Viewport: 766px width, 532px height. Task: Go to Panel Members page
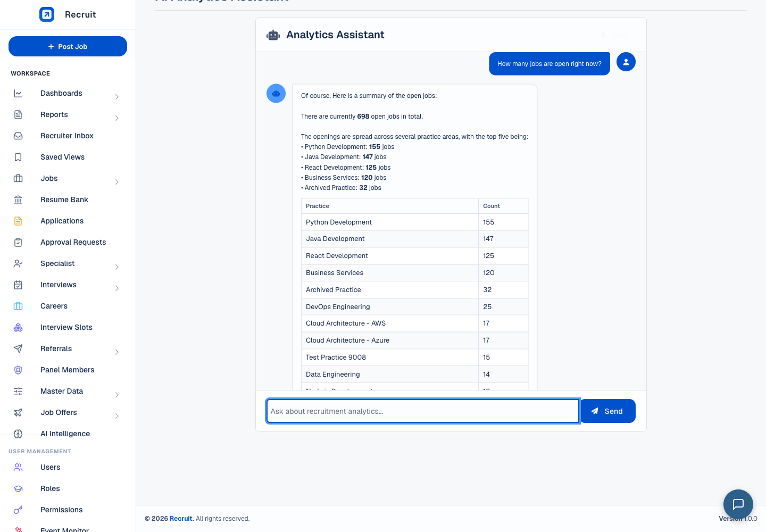point(68,370)
